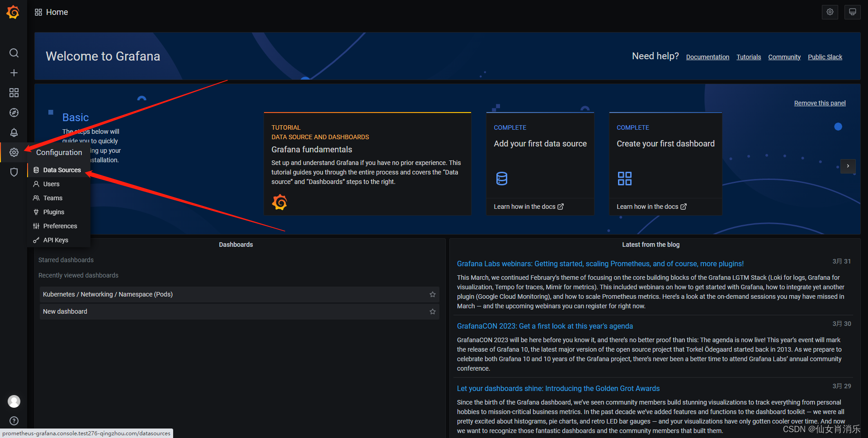Click the Configuration menu header

click(59, 152)
